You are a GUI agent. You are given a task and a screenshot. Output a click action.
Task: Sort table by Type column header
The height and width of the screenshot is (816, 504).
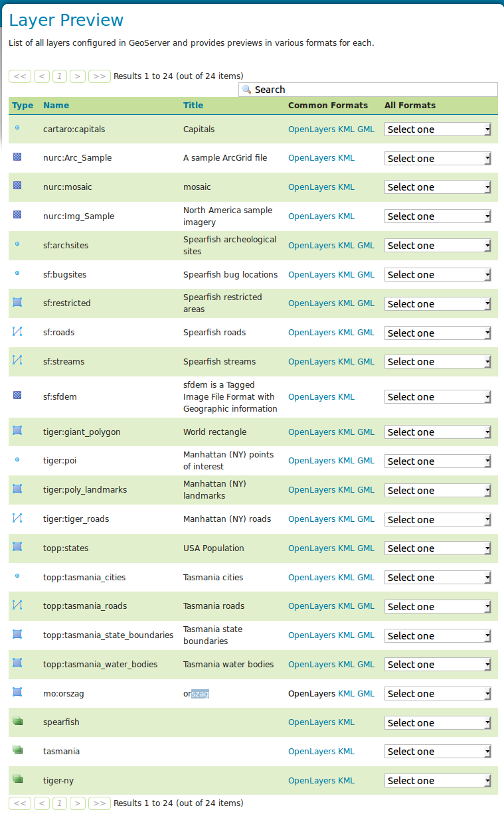click(23, 105)
